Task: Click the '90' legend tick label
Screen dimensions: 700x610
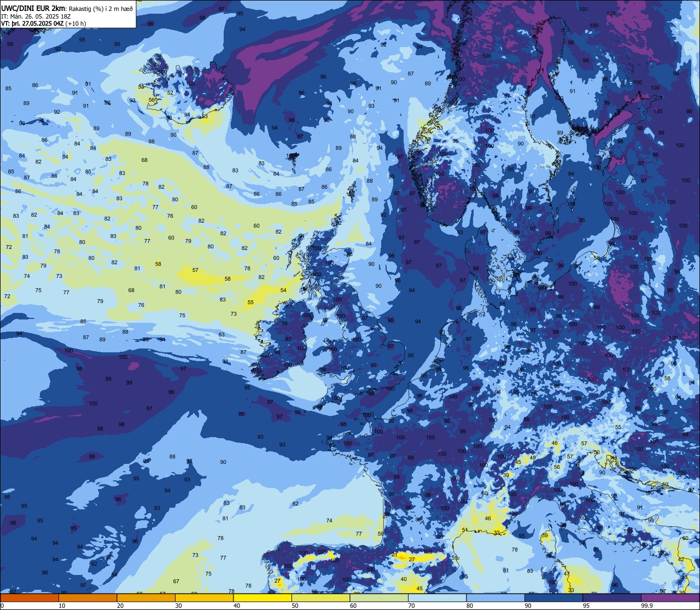Action: pos(528,606)
